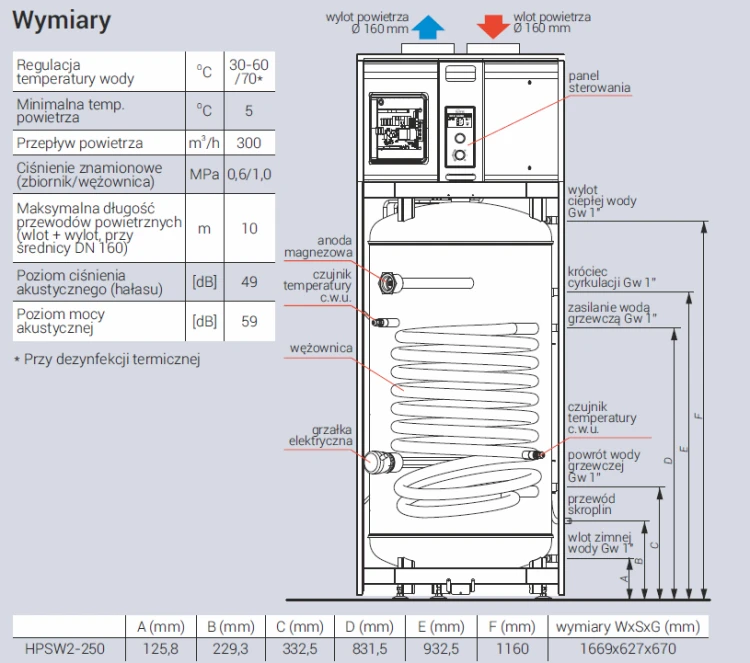Click the F (mm) column header

pyautogui.click(x=512, y=626)
